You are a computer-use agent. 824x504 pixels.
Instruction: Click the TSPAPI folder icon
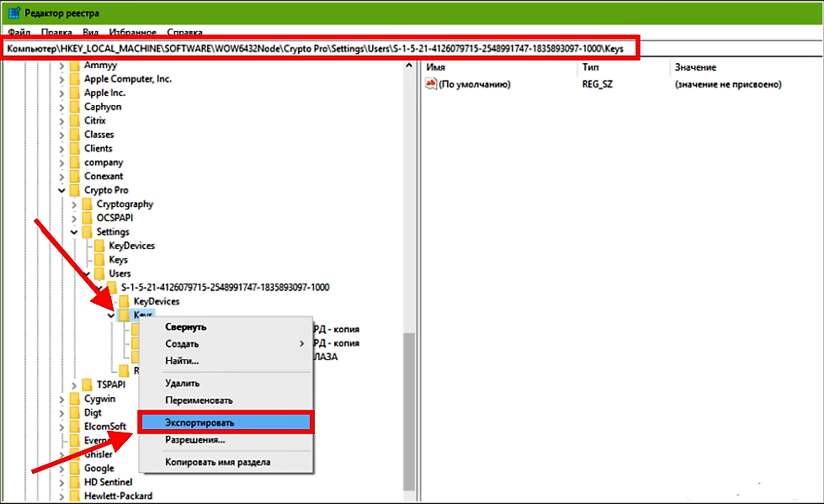click(87, 385)
